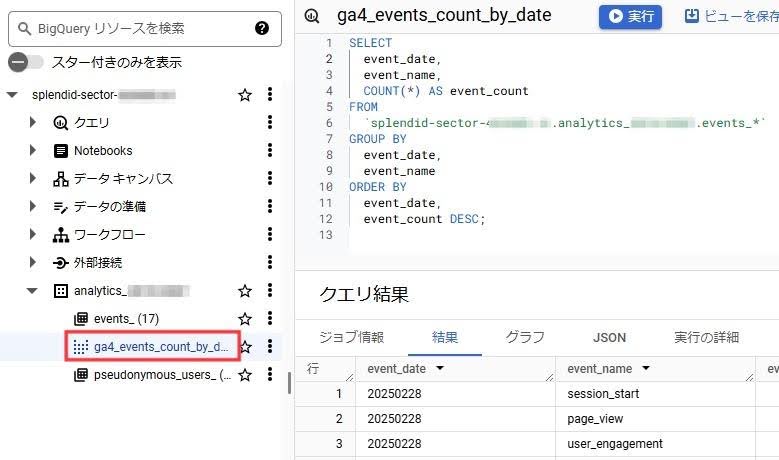Click the explorer panel vertical scrollbar

coord(289,383)
